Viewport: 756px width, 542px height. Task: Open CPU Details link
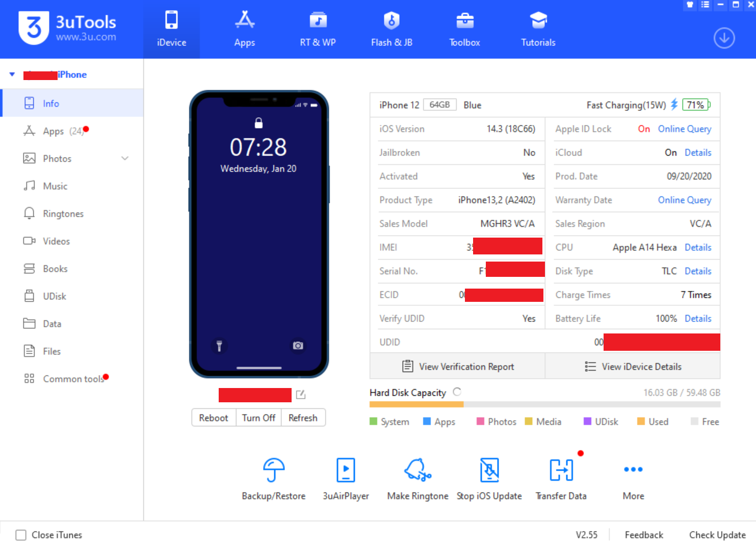tap(697, 247)
